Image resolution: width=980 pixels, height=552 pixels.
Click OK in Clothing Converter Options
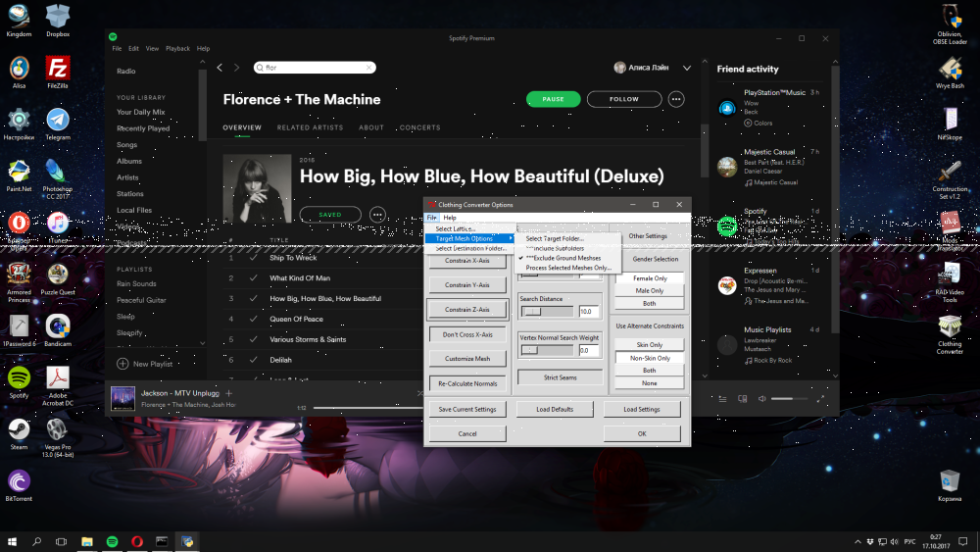click(x=642, y=433)
